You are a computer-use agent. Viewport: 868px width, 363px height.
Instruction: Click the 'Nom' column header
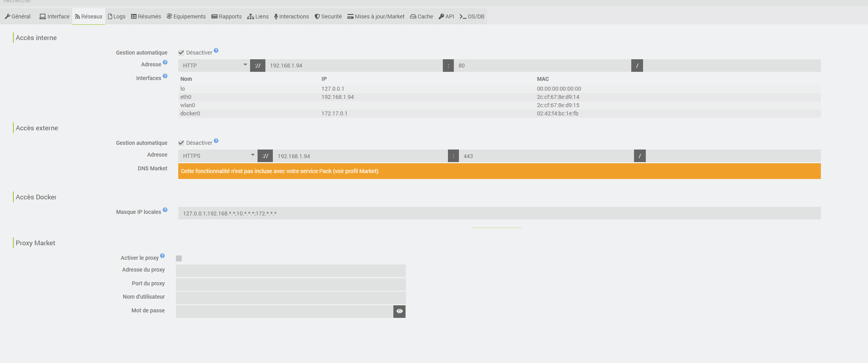tap(186, 79)
